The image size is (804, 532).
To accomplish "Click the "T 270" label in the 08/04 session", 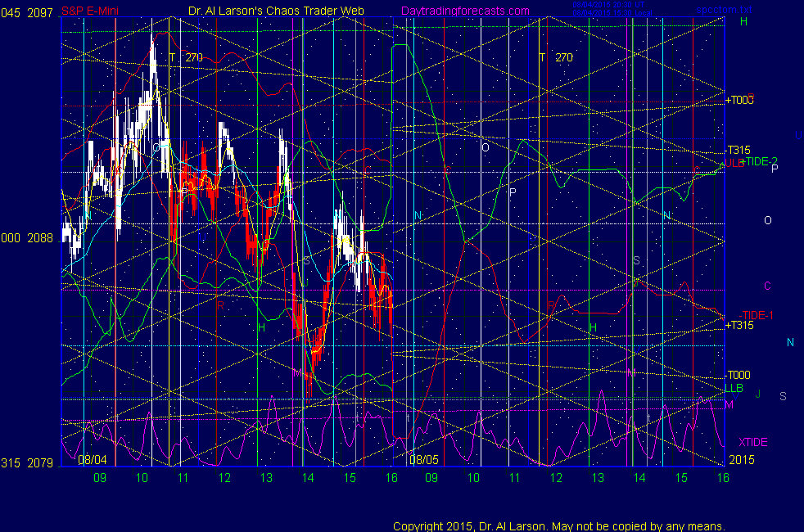I will pos(186,57).
